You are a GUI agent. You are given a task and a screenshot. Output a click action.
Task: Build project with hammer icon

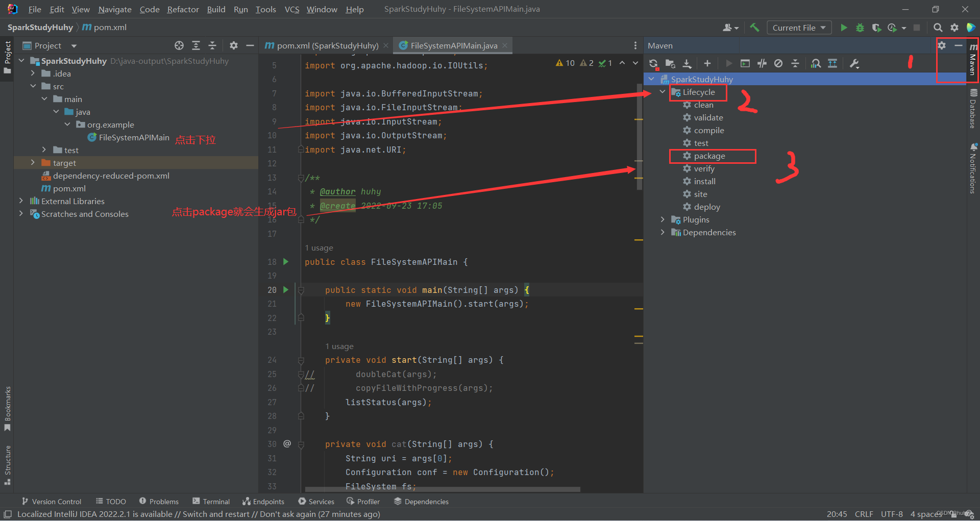[x=754, y=28]
